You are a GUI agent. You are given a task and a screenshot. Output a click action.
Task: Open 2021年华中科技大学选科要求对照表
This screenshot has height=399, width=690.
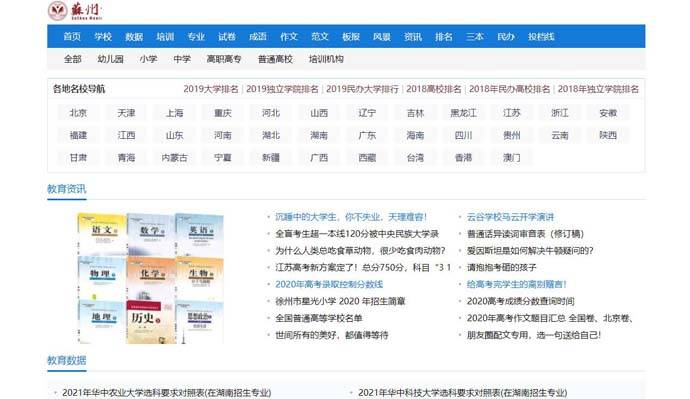[462, 392]
